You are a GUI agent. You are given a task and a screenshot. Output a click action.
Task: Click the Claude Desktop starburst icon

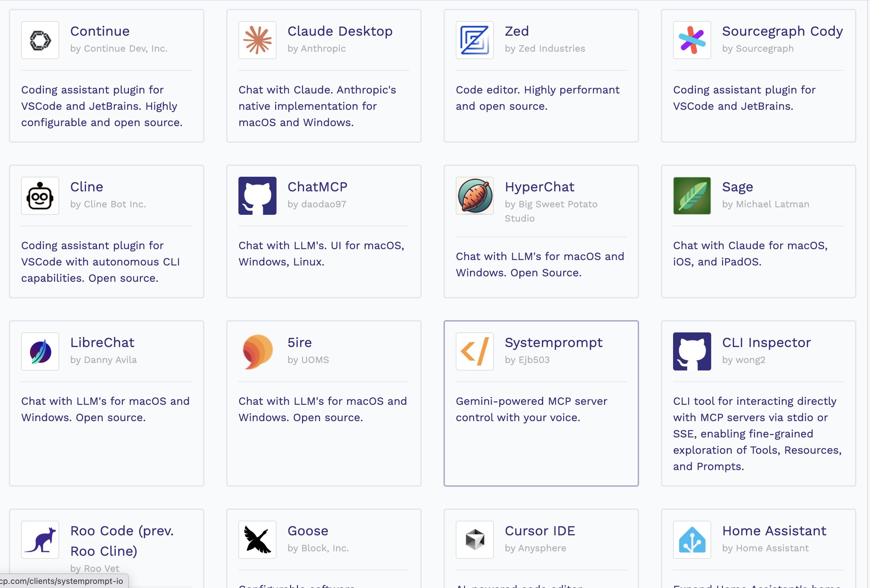point(257,40)
